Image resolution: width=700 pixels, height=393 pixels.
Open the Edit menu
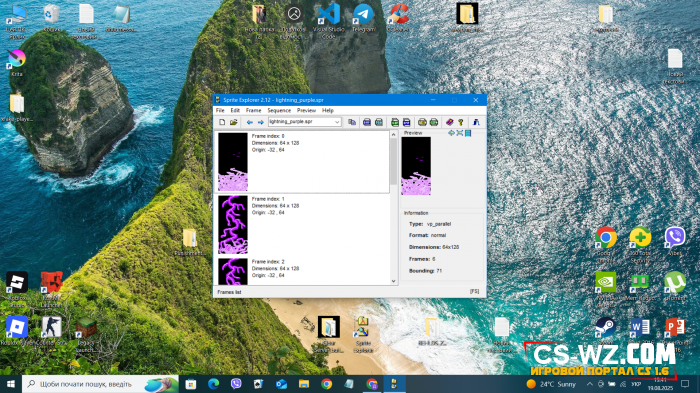click(235, 110)
